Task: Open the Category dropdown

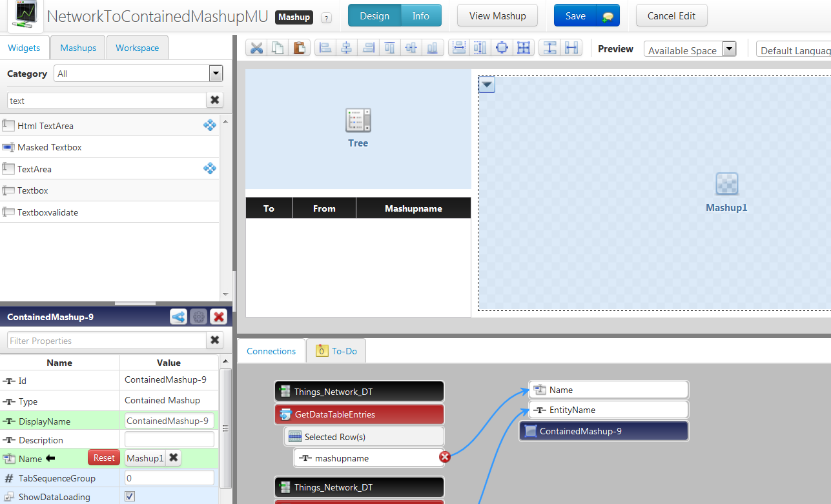Action: pos(216,74)
